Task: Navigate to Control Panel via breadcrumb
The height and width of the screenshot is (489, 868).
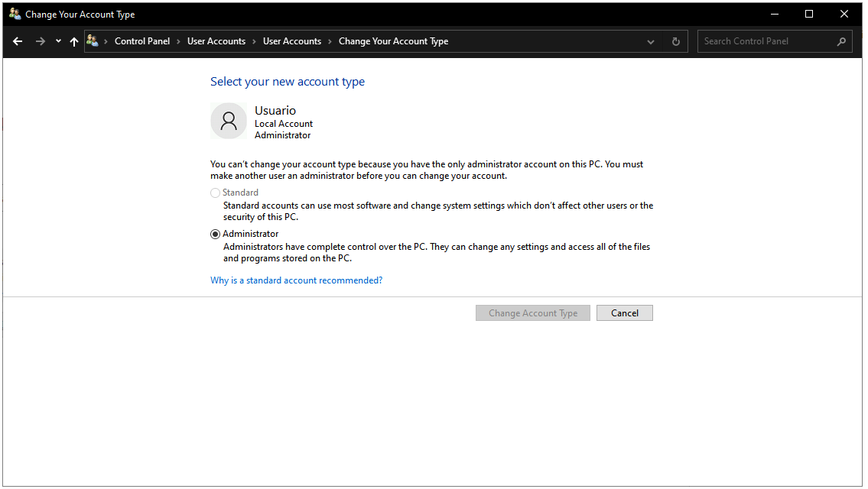Action: [142, 41]
